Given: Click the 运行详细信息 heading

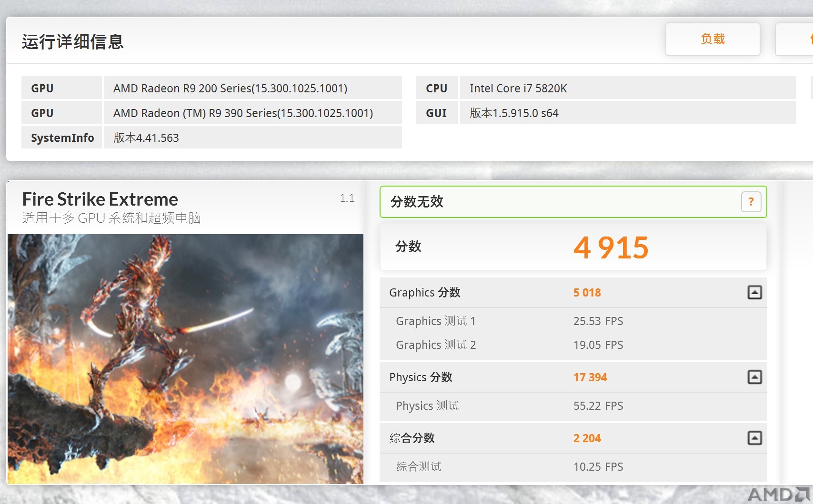Looking at the screenshot, I should 72,42.
